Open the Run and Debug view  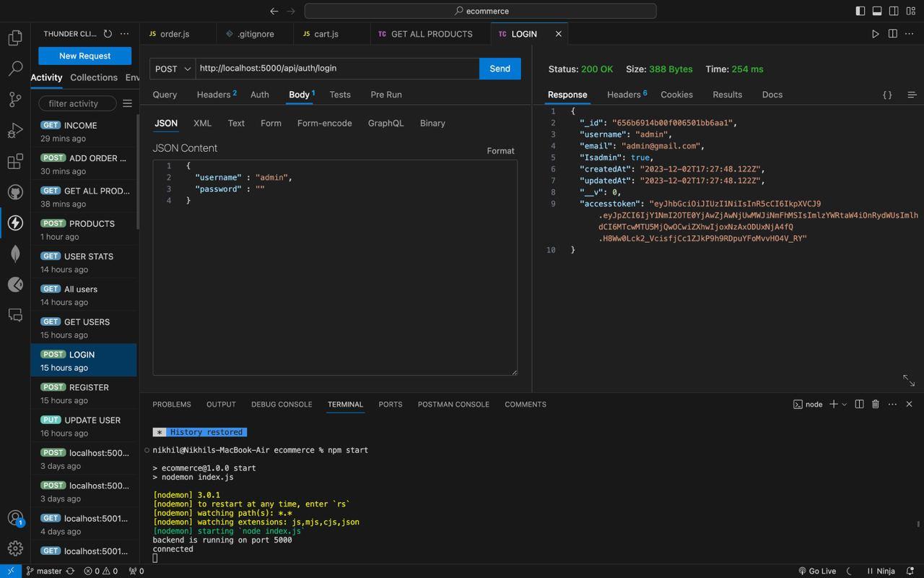[15, 131]
